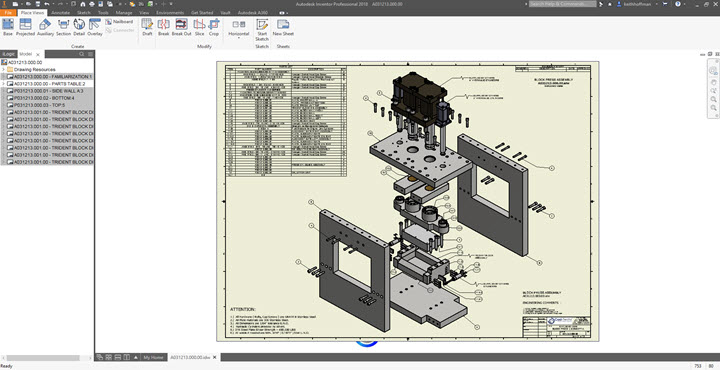Image resolution: width=720 pixels, height=370 pixels.
Task: Open the Annotate ribbon tab
Action: (x=61, y=13)
